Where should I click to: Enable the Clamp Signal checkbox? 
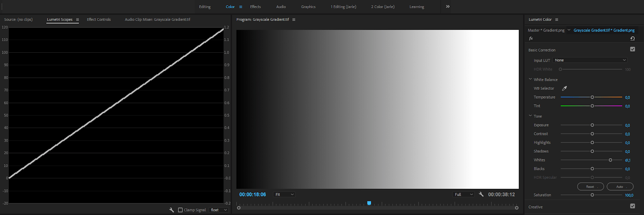pos(180,210)
